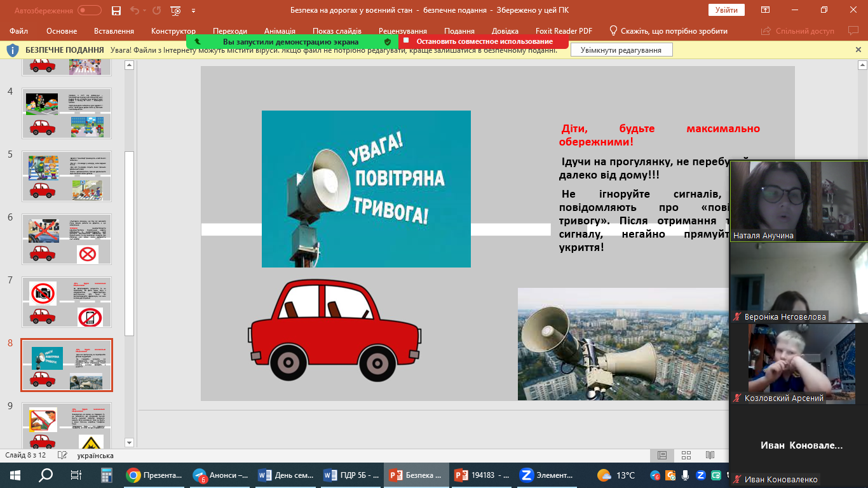Open the Undo history dropdown arrow

(144, 11)
